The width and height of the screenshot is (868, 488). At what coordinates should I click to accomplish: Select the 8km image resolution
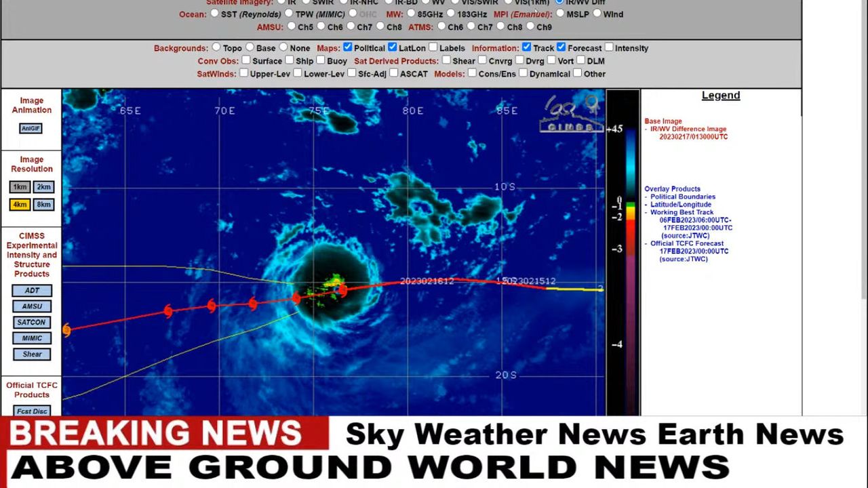[43, 205]
